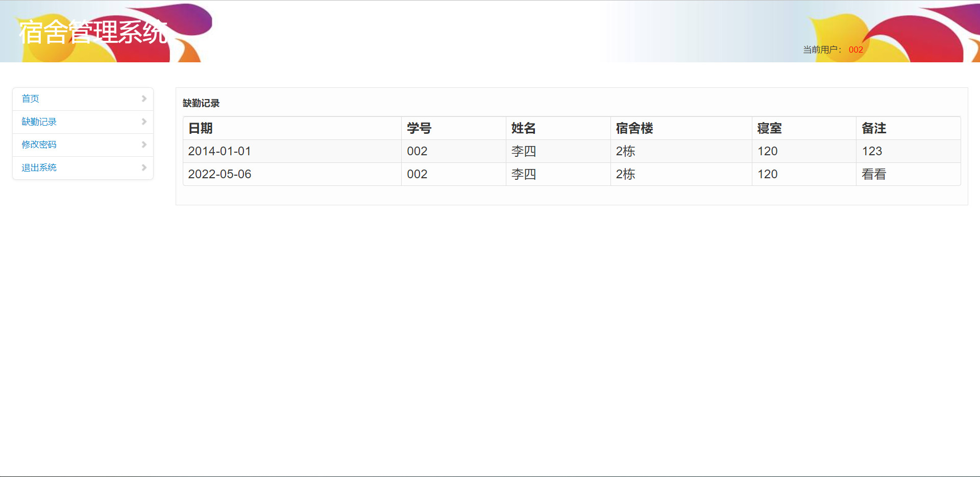Screen dimensions: 980x477
Task: Click the 姓名 column header
Action: point(524,128)
